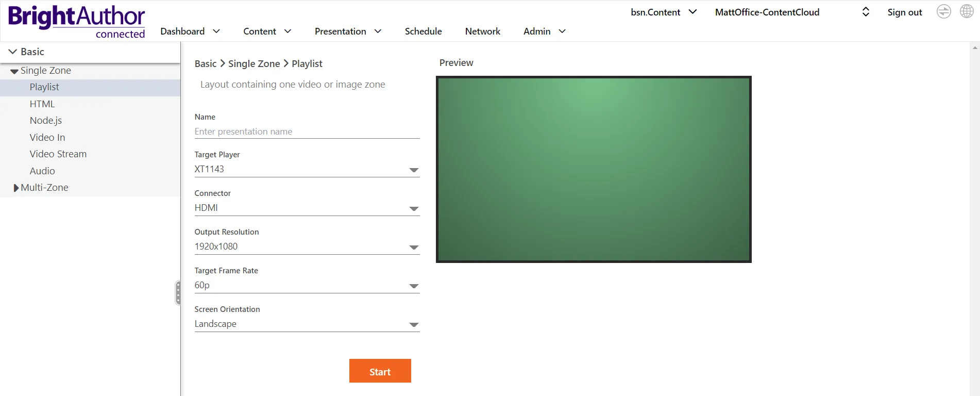Click the sidebar splitter grip handle
This screenshot has width=980, height=396.
click(178, 293)
